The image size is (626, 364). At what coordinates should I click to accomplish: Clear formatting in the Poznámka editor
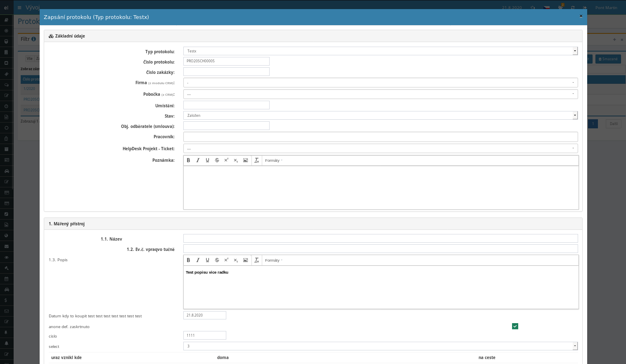pyautogui.click(x=256, y=161)
